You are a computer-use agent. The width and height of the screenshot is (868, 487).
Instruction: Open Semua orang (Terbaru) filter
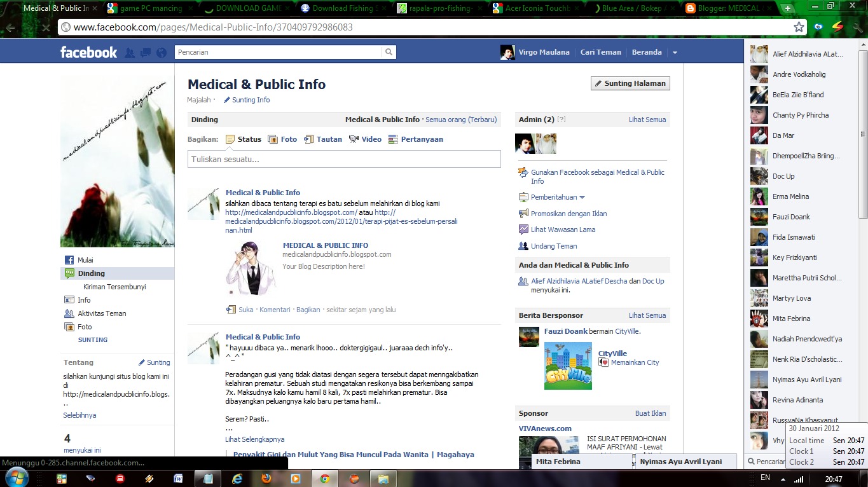coord(461,120)
